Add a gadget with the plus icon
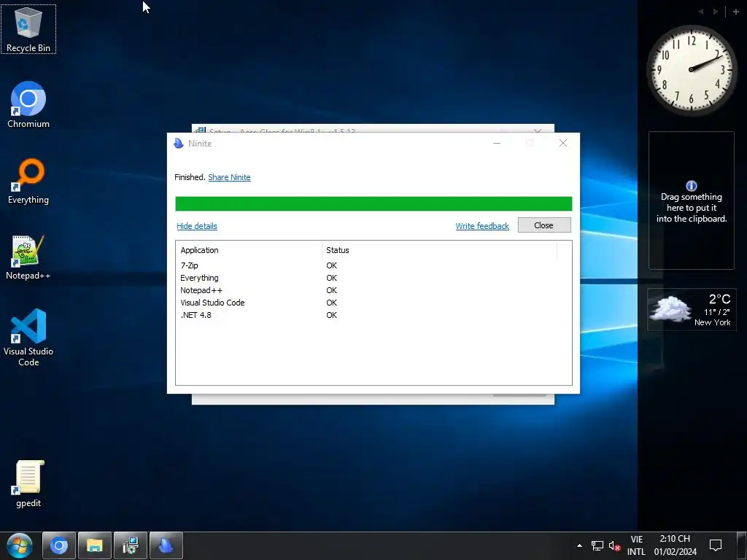This screenshot has height=560, width=747. tap(735, 12)
